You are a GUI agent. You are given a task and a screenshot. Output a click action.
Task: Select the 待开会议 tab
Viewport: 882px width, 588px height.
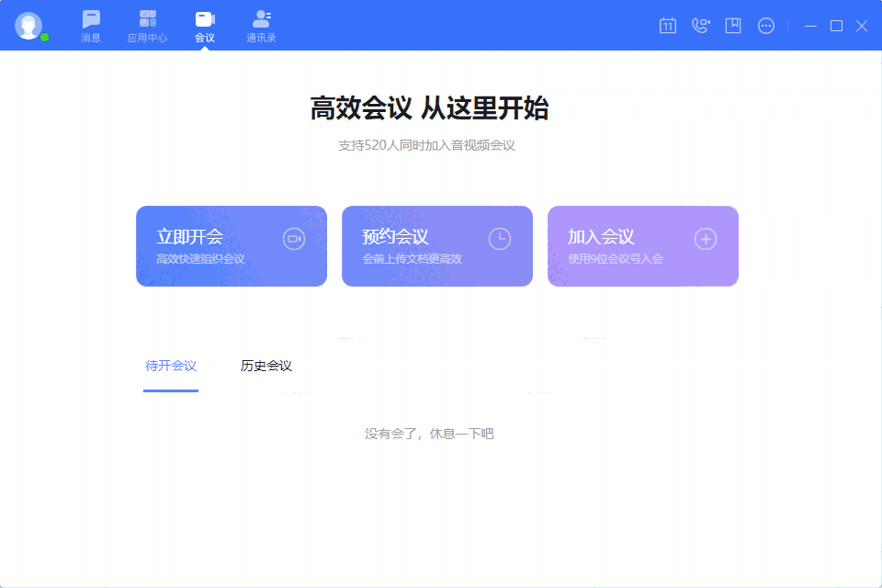click(171, 365)
